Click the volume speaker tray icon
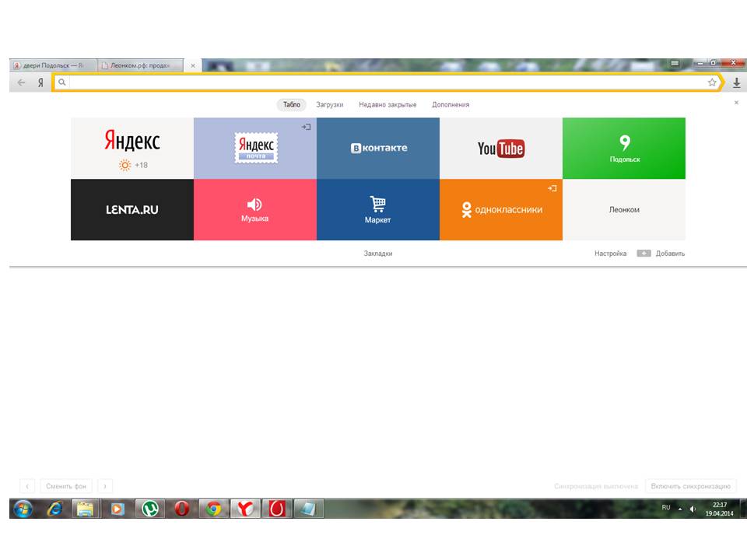Image resolution: width=747 pixels, height=560 pixels. 693,509
